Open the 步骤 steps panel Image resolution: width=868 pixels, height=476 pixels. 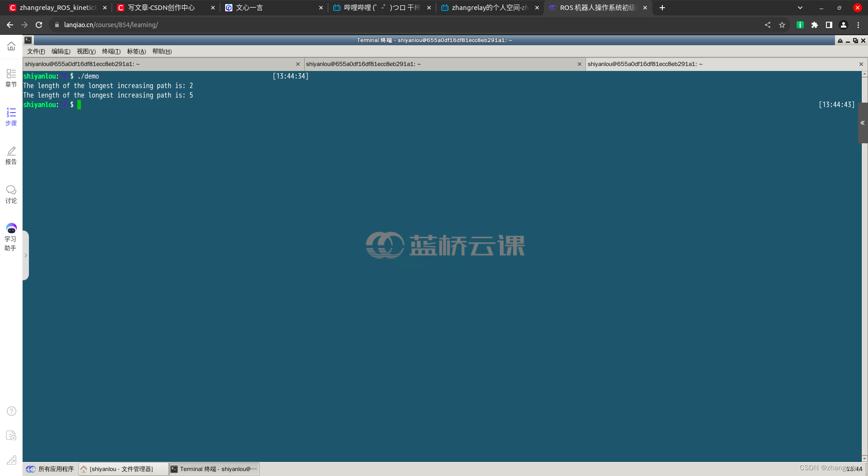pos(11,117)
